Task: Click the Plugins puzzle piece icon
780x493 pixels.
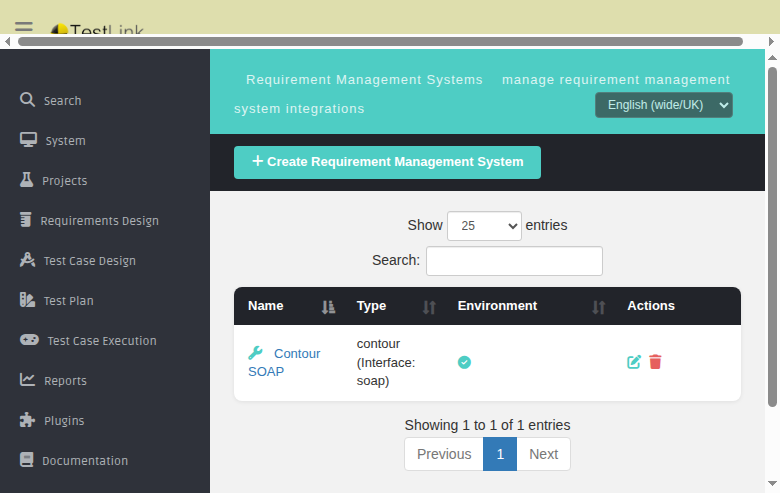Action: click(27, 420)
